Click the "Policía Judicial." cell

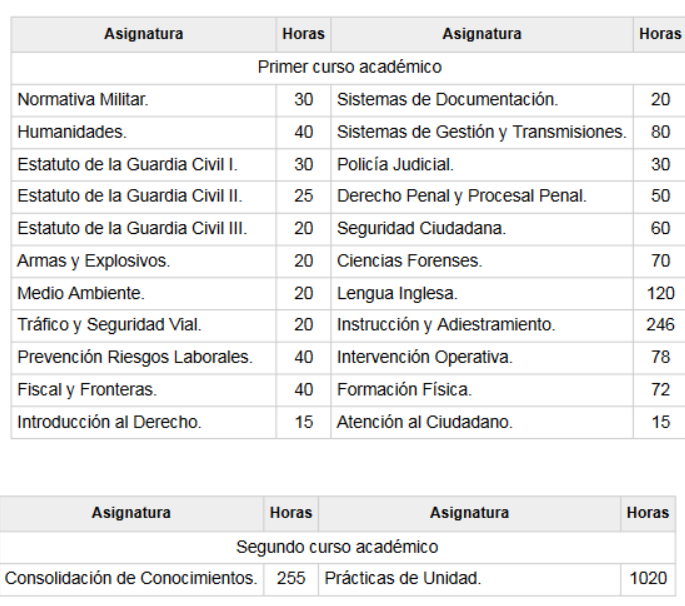pyautogui.click(x=395, y=164)
